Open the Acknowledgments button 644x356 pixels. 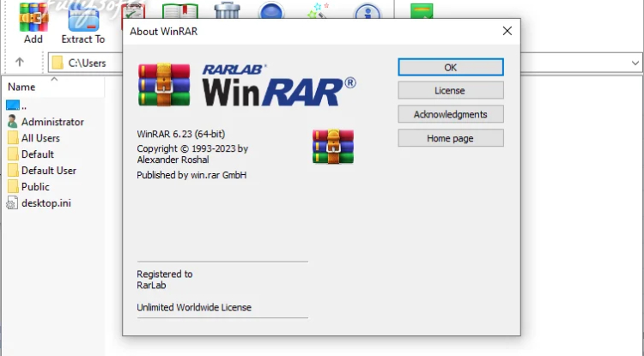click(451, 114)
